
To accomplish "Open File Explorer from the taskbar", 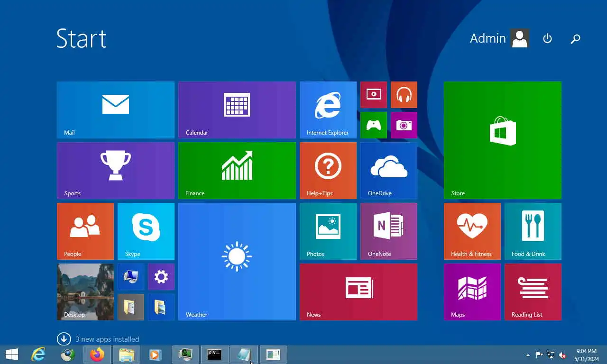I will 127,355.
